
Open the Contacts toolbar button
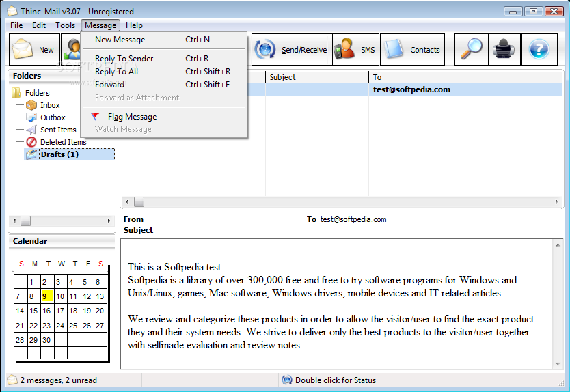click(x=412, y=49)
